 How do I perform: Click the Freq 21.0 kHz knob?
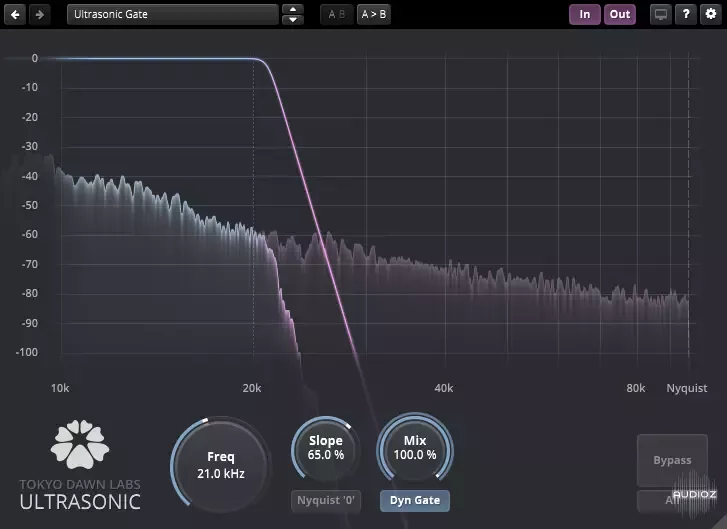(221, 465)
